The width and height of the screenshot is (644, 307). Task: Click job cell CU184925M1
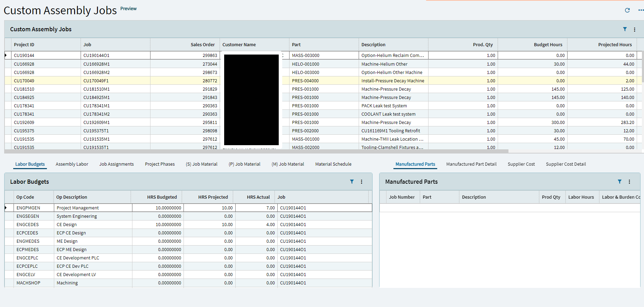(x=115, y=97)
